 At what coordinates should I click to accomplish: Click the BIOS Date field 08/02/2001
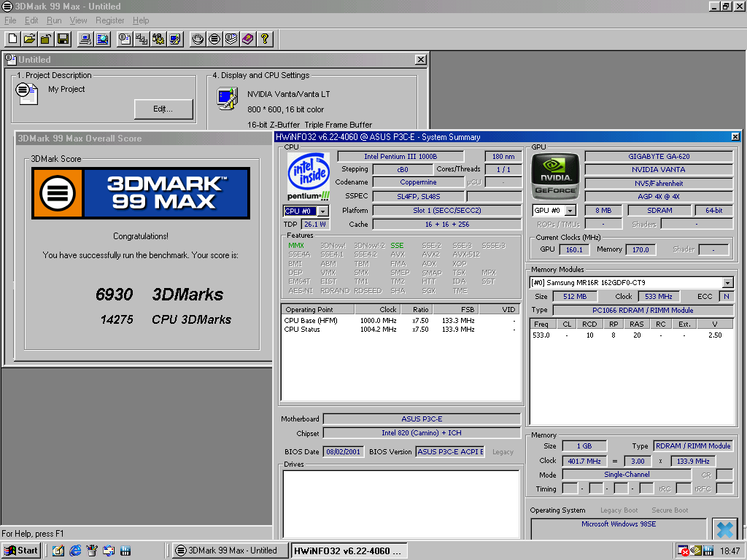pos(343,452)
